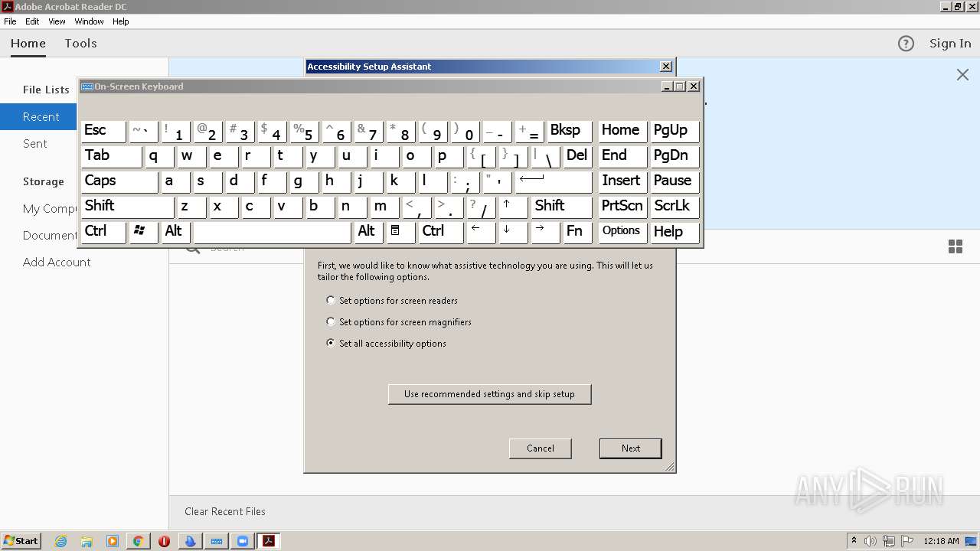This screenshot has width=980, height=551.
Task: Launch Google Chrome from taskbar
Action: (x=138, y=541)
